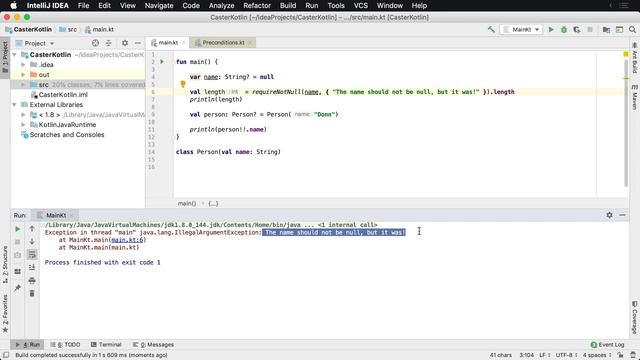Click the window icon next to Search Everywhere
Screen dimensions: 640x360
(x=620, y=29)
